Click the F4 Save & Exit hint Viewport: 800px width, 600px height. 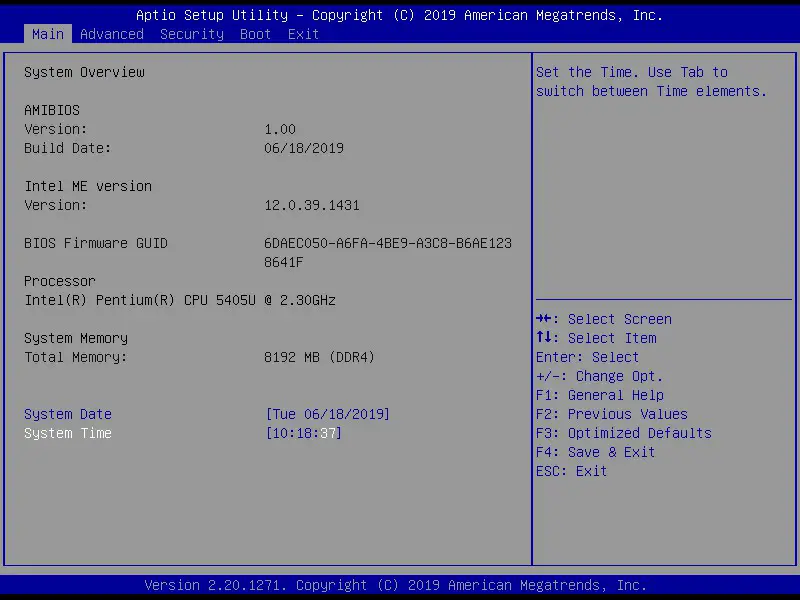[x=598, y=451]
